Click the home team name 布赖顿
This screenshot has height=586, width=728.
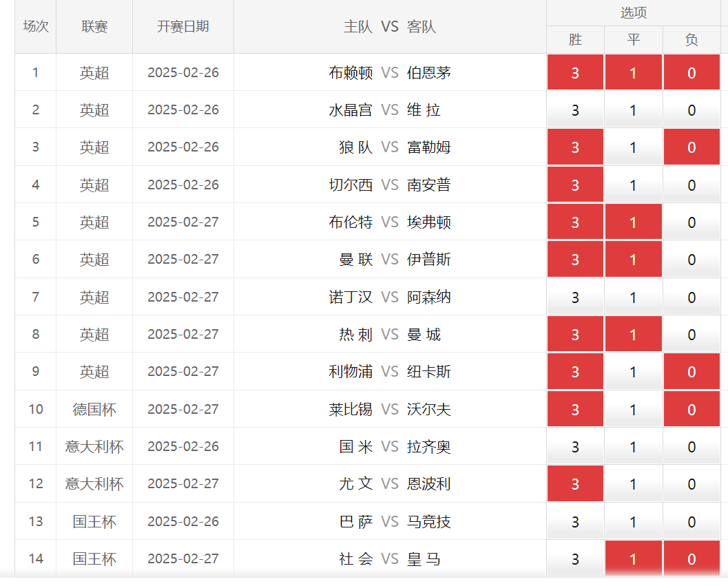(x=351, y=73)
